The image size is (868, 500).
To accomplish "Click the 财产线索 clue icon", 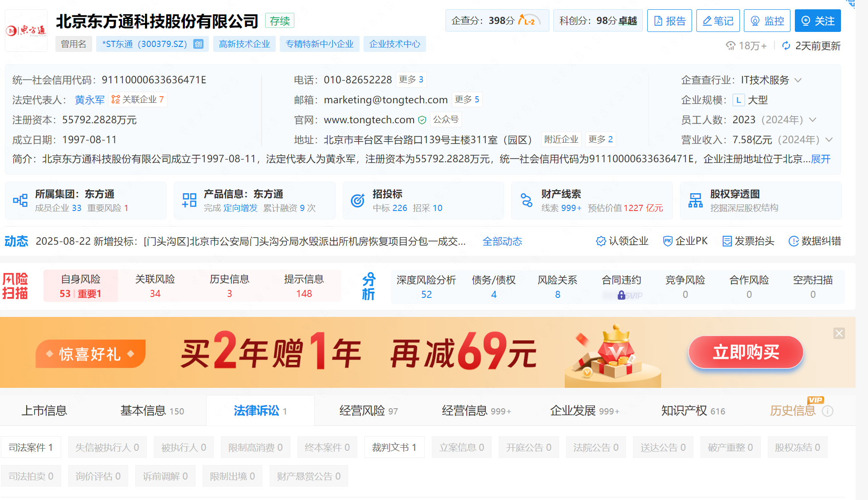I will tap(526, 200).
